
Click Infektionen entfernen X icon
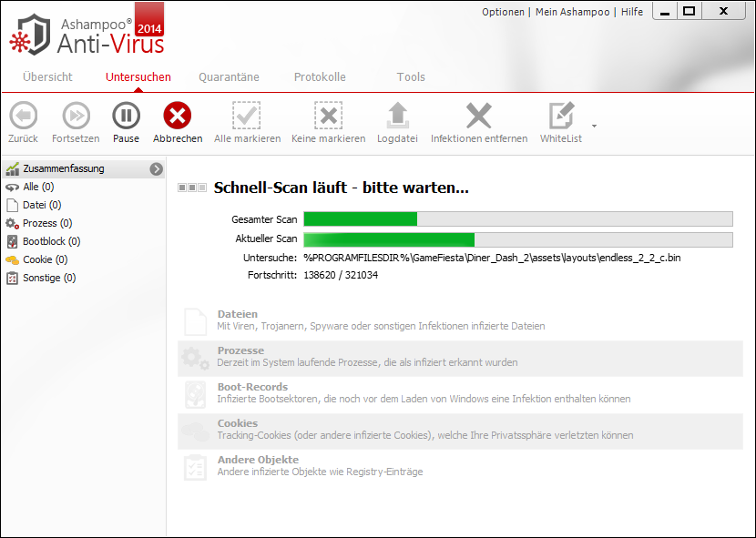click(478, 116)
